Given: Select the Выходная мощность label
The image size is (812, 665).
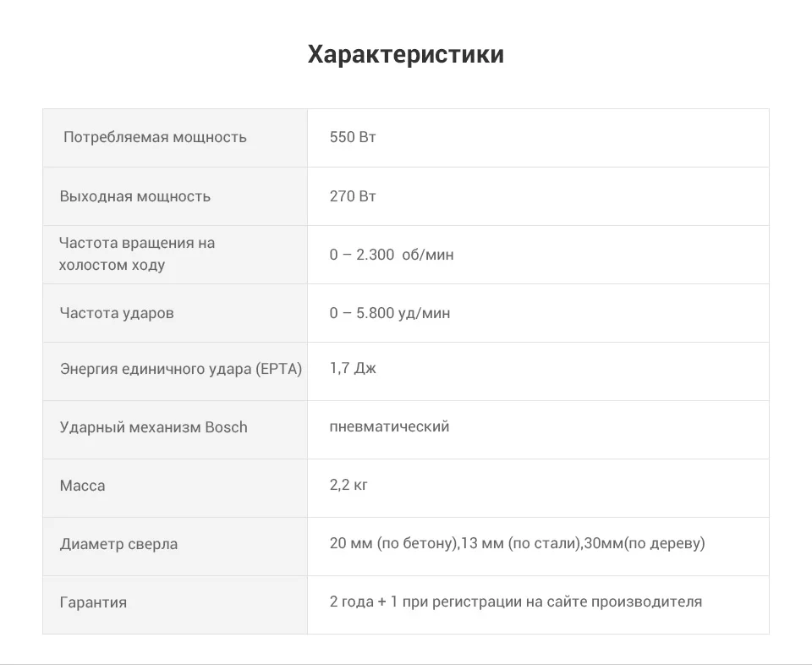Looking at the screenshot, I should tap(135, 196).
